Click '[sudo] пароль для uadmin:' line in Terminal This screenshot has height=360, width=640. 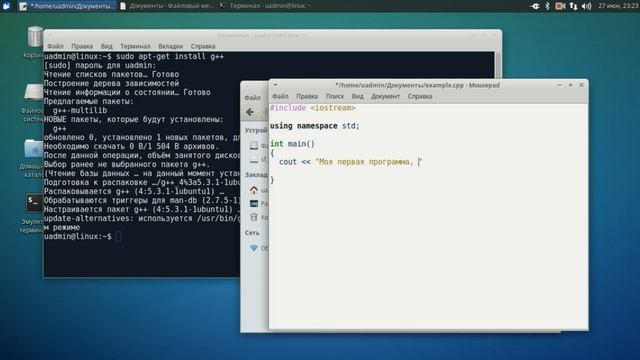point(100,65)
